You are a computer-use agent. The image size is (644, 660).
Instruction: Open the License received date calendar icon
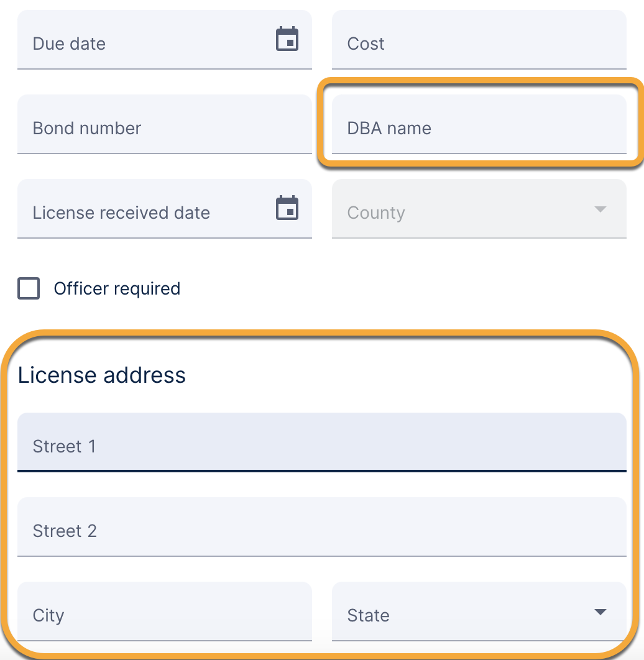pos(287,208)
